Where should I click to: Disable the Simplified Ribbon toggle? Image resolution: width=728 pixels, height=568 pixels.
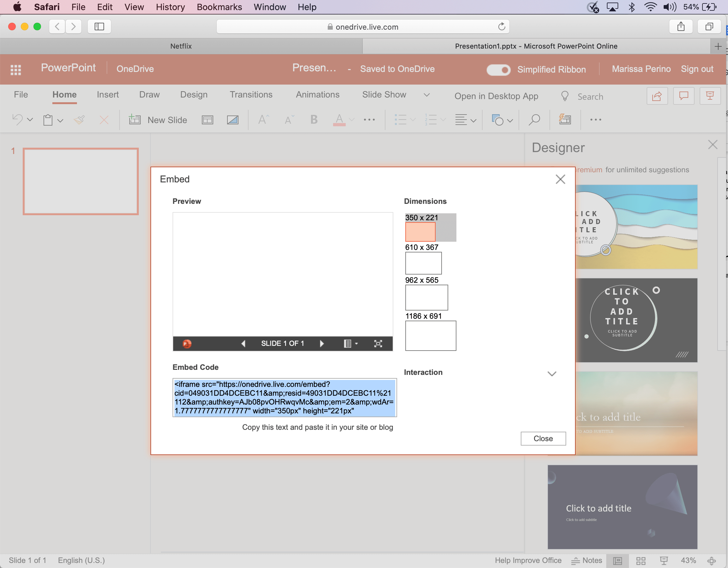[x=498, y=70]
